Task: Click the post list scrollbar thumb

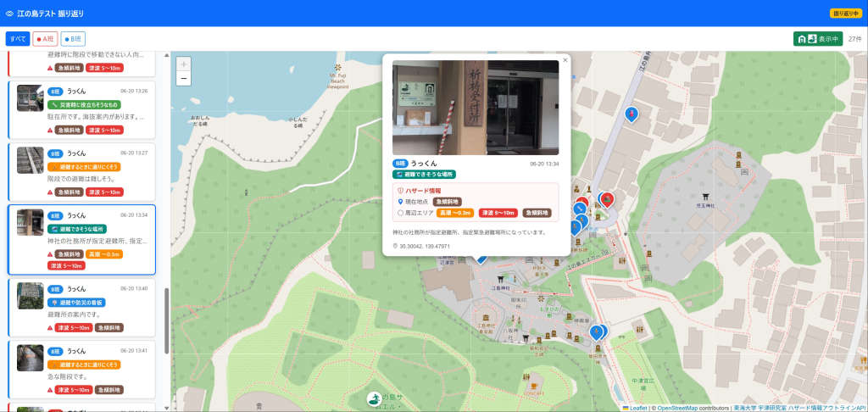Action: tap(167, 321)
